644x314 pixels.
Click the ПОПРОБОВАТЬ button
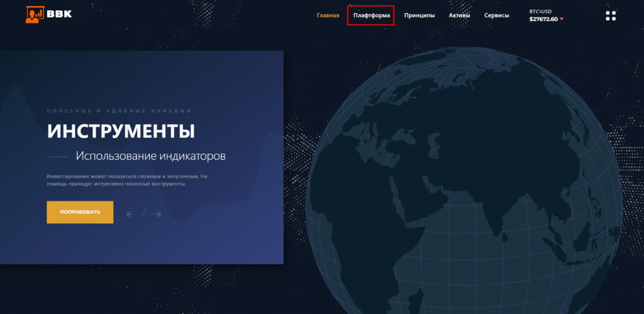(x=80, y=212)
